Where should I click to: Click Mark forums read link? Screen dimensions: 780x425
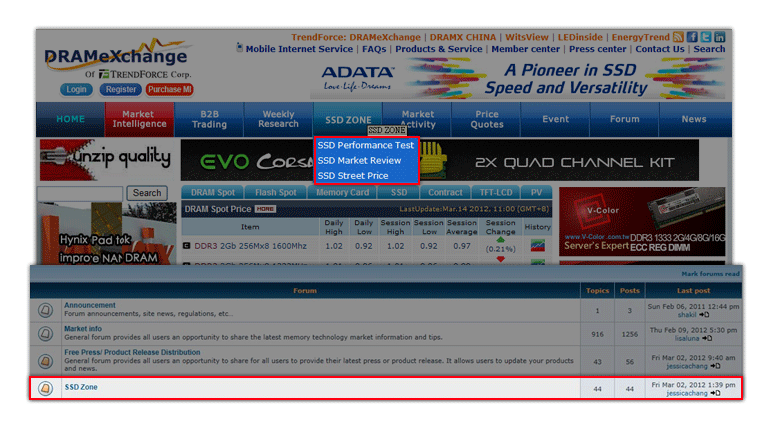point(710,274)
